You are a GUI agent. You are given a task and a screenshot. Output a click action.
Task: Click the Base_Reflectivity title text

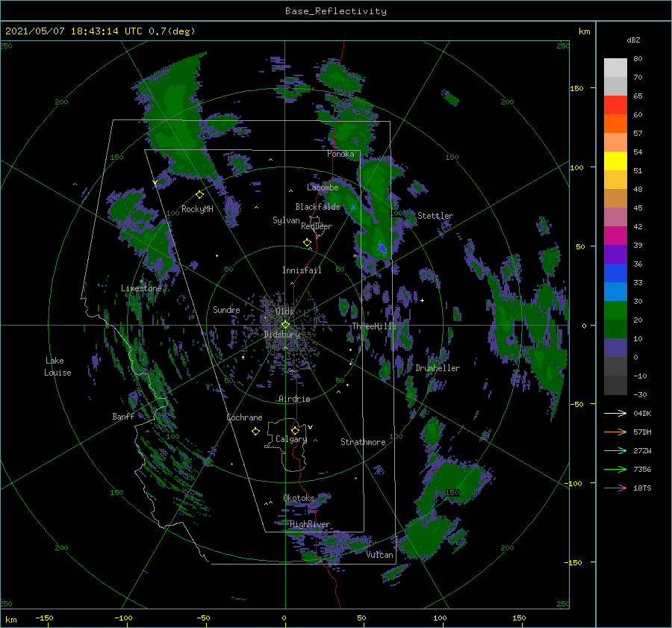336,11
